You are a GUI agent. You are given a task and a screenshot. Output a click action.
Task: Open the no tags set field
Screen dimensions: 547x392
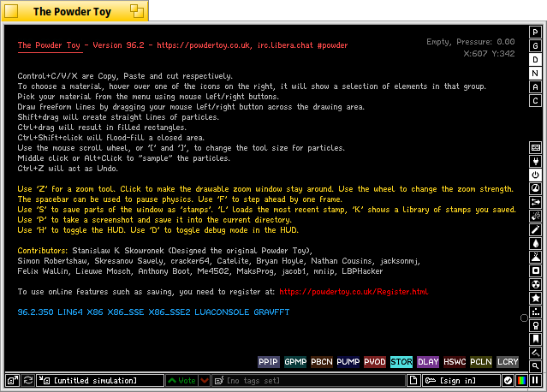pos(309,381)
